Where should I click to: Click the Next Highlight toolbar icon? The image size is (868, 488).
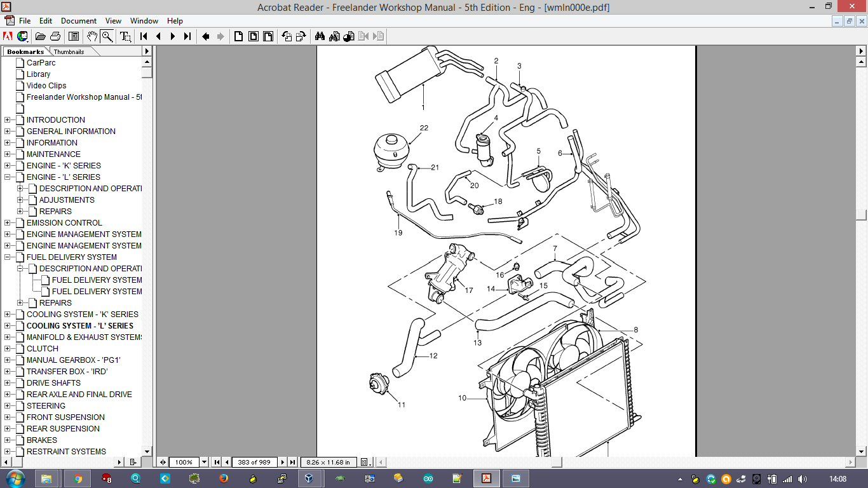click(378, 36)
